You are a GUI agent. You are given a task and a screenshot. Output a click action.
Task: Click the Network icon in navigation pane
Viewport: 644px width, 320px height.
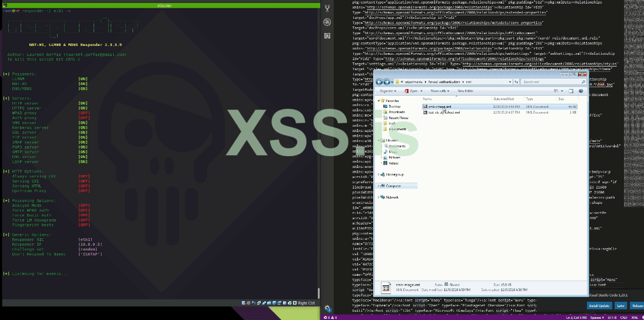click(x=383, y=197)
